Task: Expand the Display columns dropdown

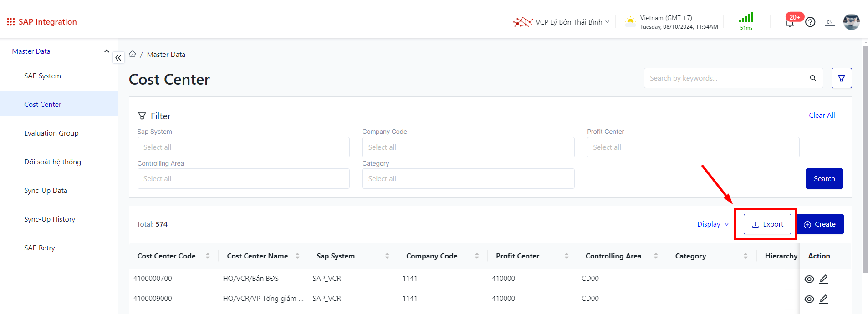Action: coord(713,224)
